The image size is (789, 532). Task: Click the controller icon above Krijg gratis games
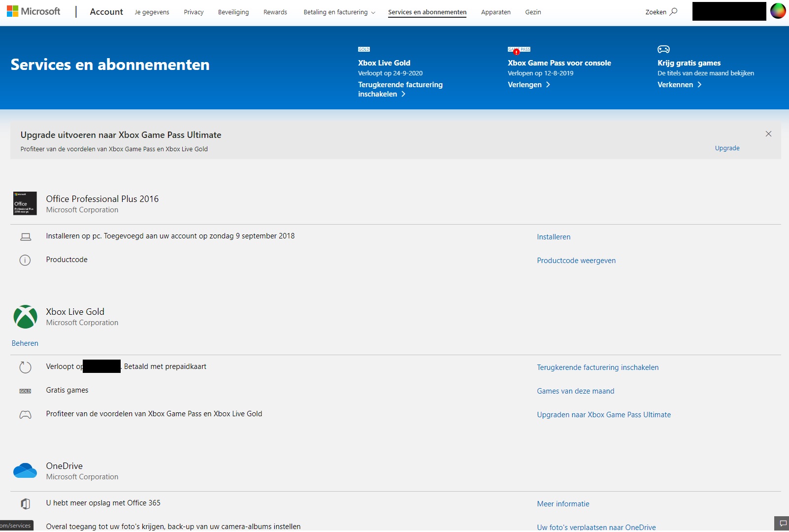click(663, 49)
